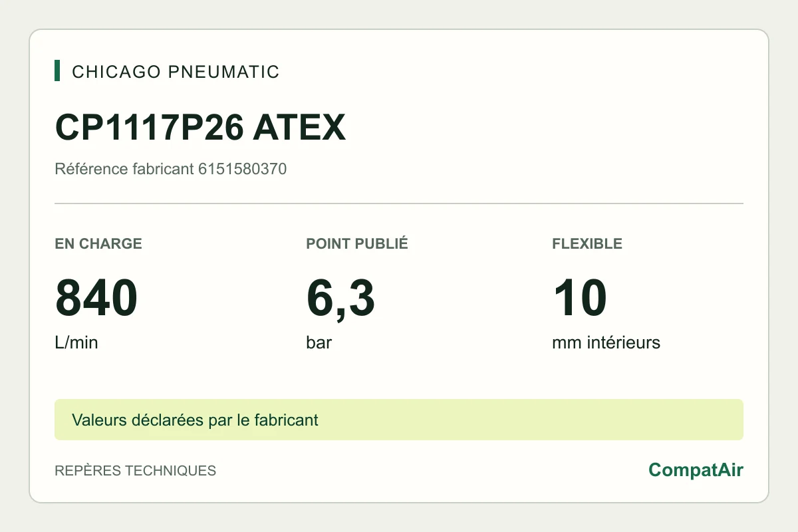This screenshot has width=798, height=532.
Task: Select the 6,3 pressure value
Action: tap(340, 299)
